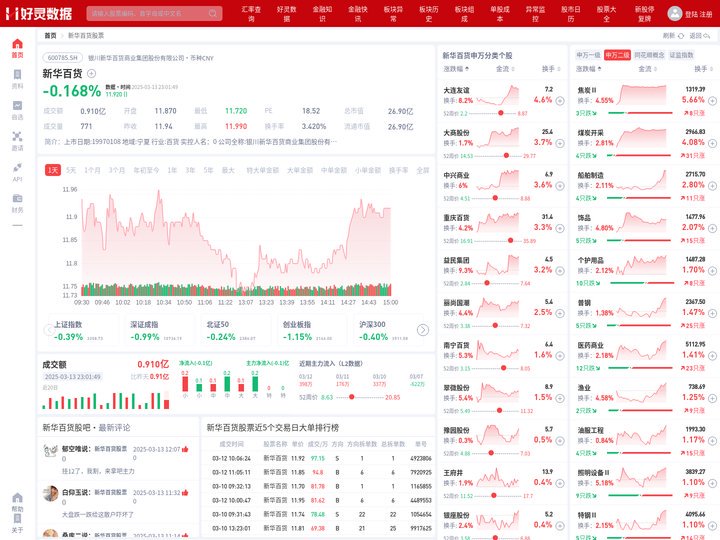This screenshot has height=540, width=720.
Task: Add 大连友谊 with its plus icon
Action: pos(560,101)
